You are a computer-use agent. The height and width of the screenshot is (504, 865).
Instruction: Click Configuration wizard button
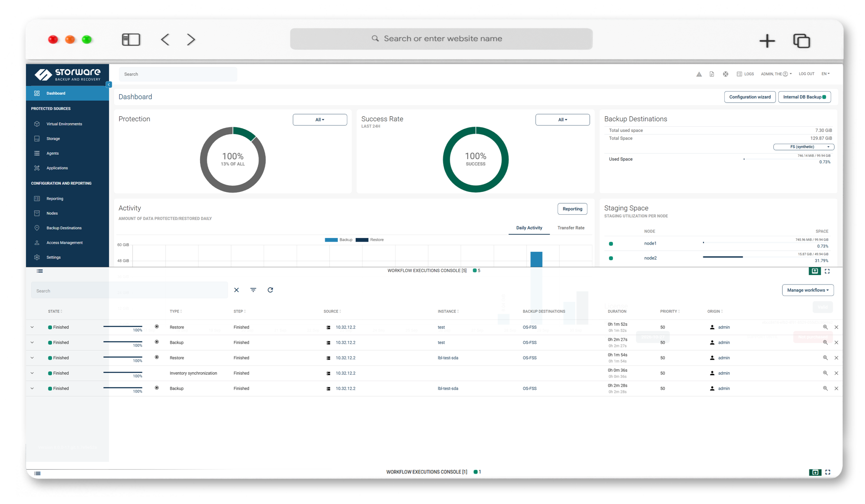(750, 97)
